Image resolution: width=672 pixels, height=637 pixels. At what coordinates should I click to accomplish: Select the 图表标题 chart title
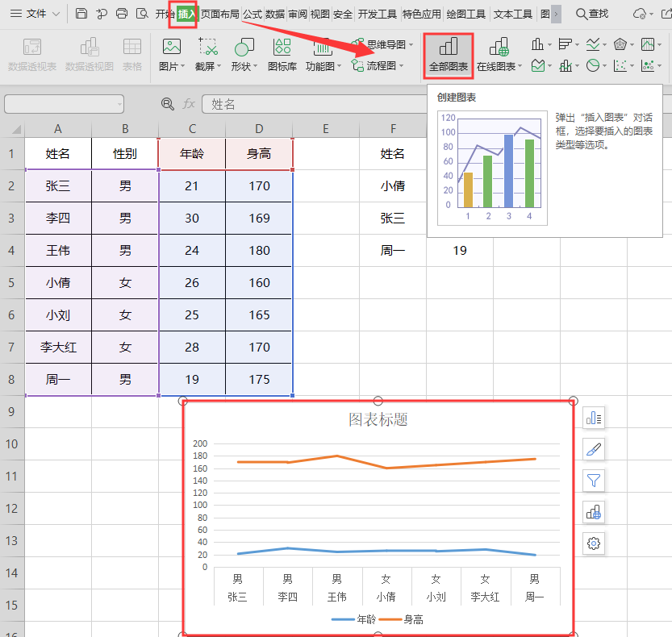click(378, 419)
